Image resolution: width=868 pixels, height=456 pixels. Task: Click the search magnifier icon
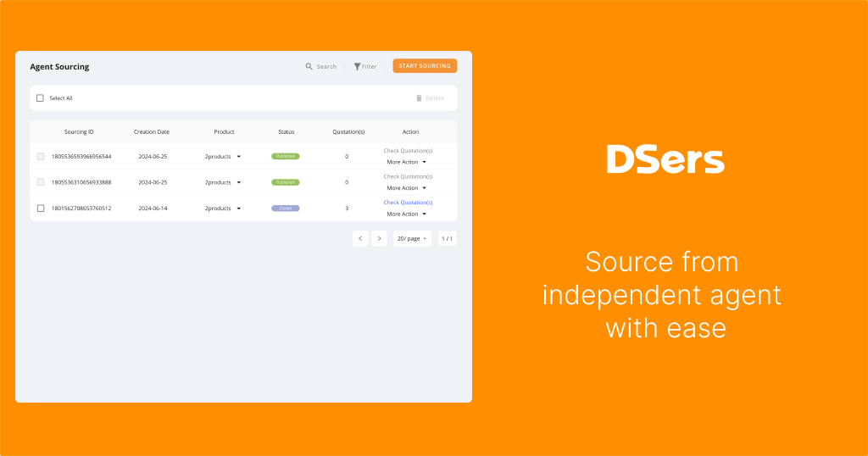point(309,66)
